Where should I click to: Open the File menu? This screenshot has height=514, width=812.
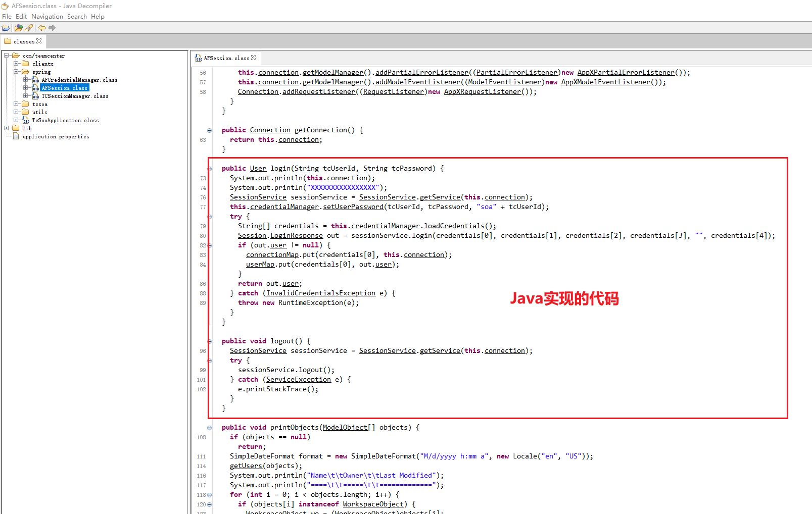[7, 17]
